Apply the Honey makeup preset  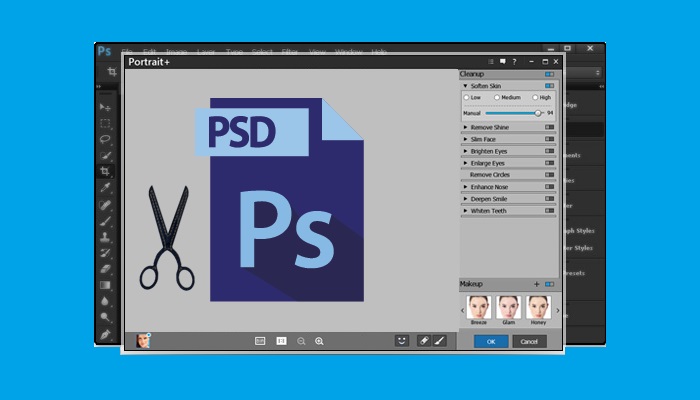point(538,310)
